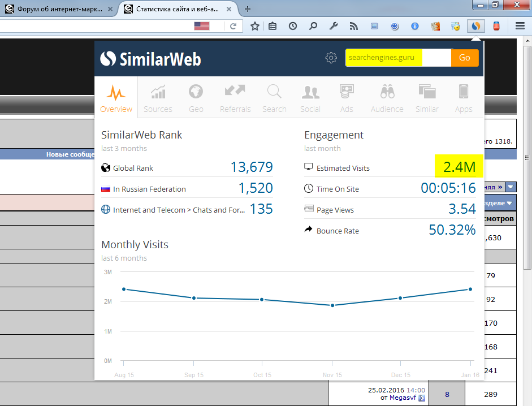Image resolution: width=532 pixels, height=406 pixels.
Task: Switch to the Apps tab
Action: click(464, 98)
